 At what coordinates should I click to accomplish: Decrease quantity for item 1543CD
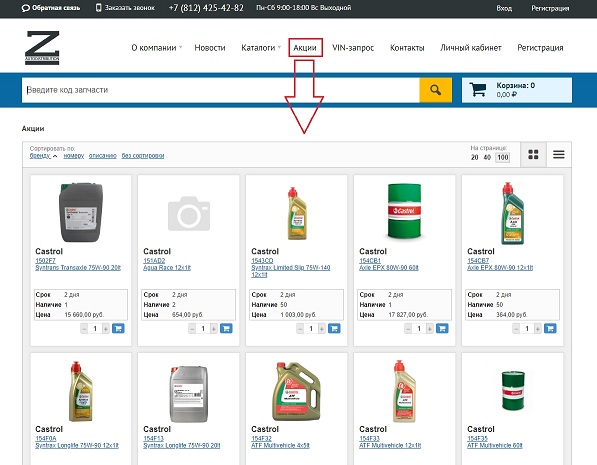click(x=300, y=328)
